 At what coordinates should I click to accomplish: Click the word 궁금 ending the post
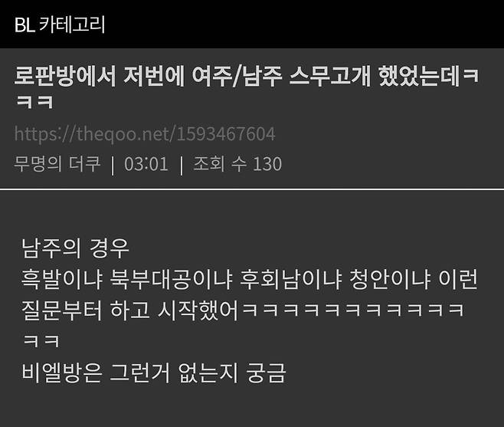point(266,373)
